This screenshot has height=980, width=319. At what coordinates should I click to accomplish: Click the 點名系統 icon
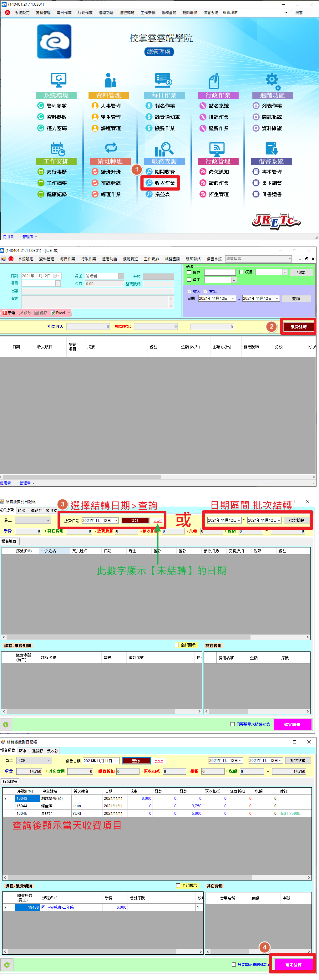click(203, 106)
